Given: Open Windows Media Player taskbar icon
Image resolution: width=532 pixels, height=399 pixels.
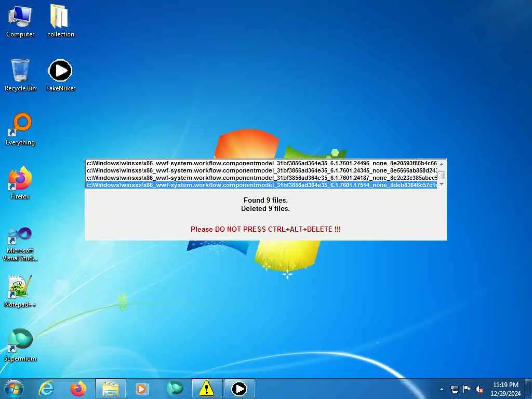Looking at the screenshot, I should (x=141, y=389).
